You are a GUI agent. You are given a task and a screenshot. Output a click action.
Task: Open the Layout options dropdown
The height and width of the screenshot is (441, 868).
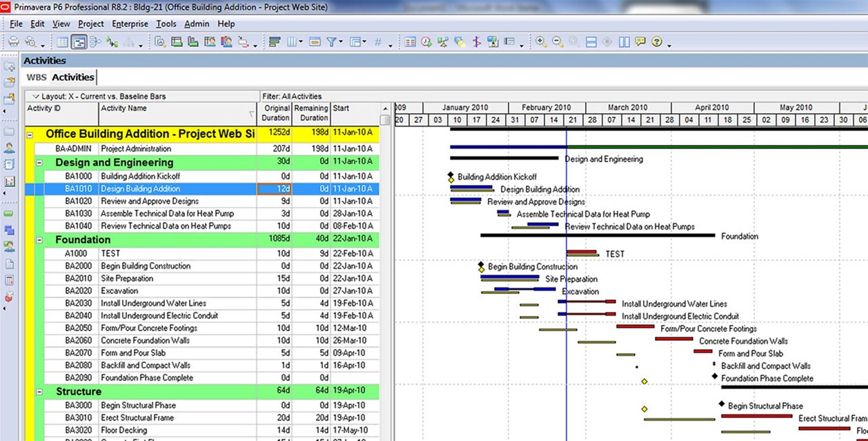point(35,97)
